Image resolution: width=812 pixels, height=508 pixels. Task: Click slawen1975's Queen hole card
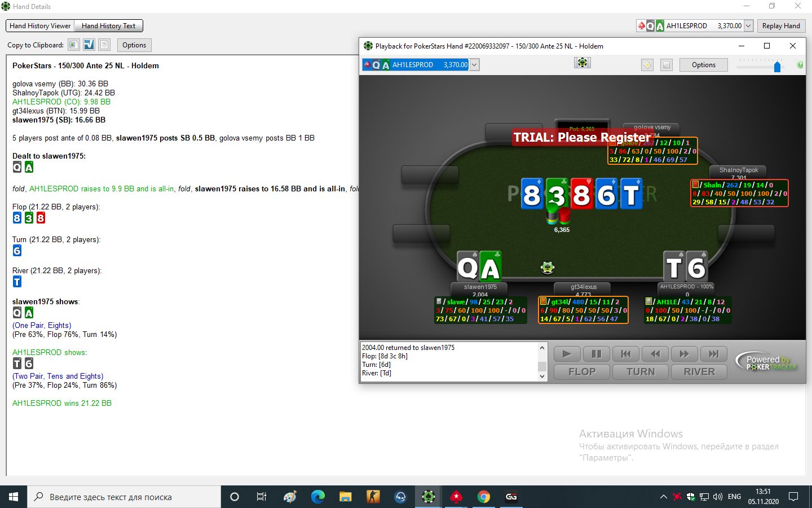click(x=468, y=266)
